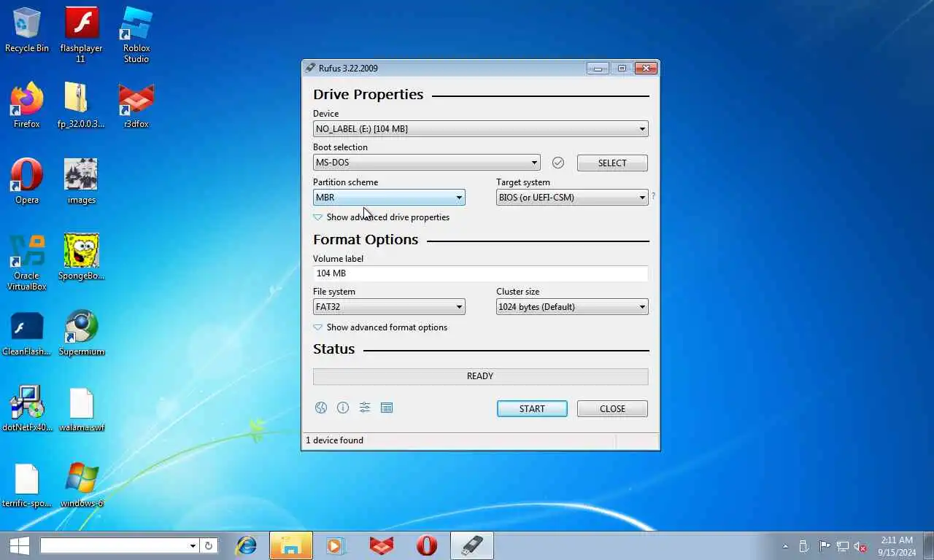The width and height of the screenshot is (934, 560).
Task: Select the Firefox desktop shortcut
Action: [27, 106]
